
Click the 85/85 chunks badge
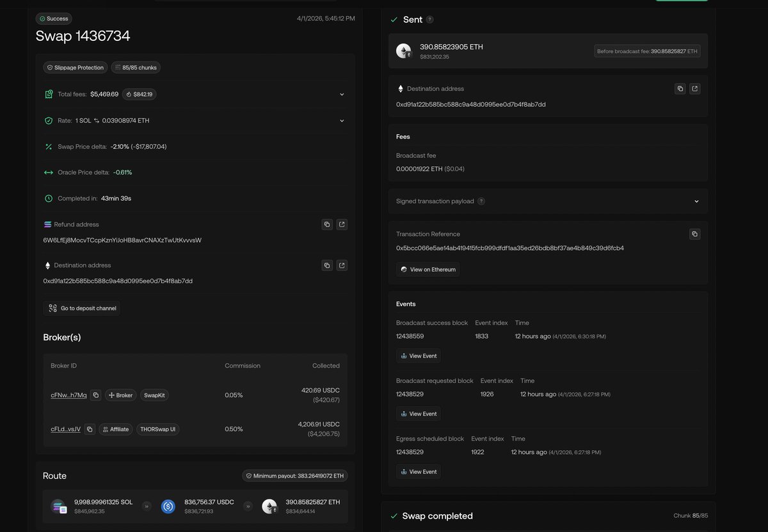point(136,67)
